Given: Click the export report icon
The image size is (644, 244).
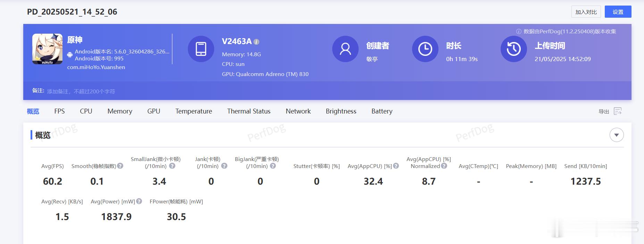Looking at the screenshot, I should pyautogui.click(x=618, y=111).
